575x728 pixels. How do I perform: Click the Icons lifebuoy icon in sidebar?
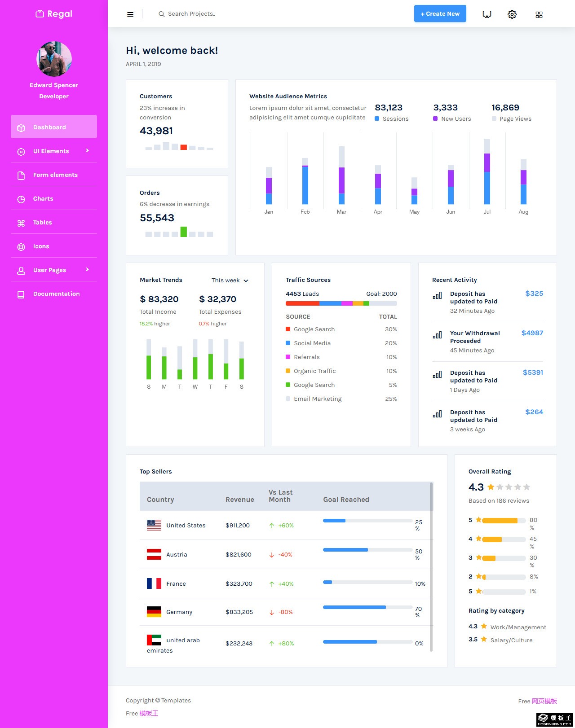pos(21,247)
